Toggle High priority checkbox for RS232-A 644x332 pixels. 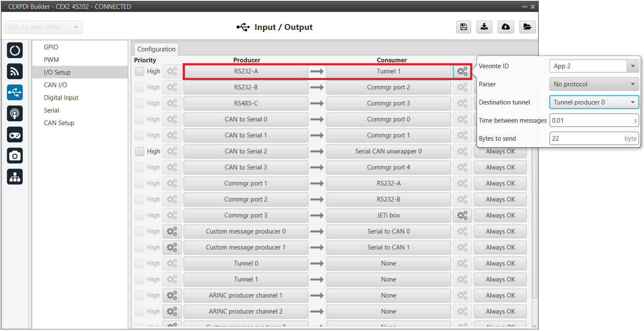click(140, 72)
